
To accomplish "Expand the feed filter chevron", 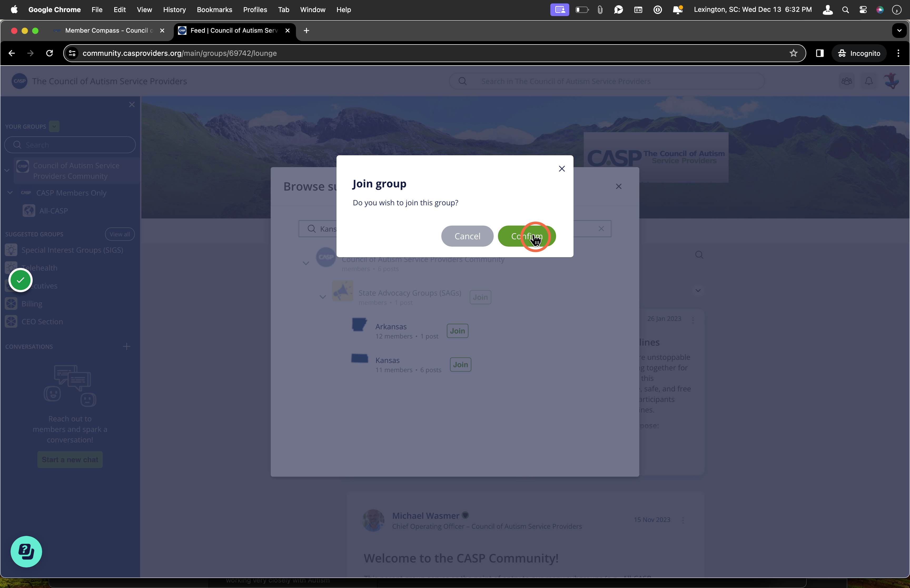I will pyautogui.click(x=698, y=291).
